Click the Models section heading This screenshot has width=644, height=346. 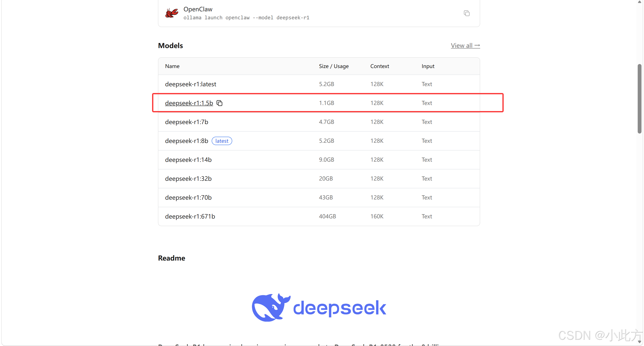click(171, 46)
